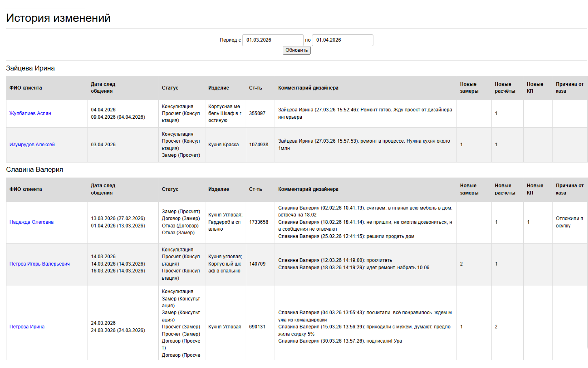Click 'Новые замеры' header in first table
This screenshot has width=588, height=368.
[469, 88]
